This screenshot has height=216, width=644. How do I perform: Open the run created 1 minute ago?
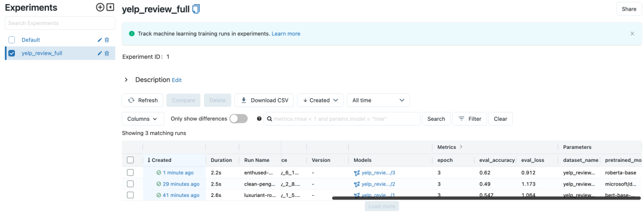[178, 173]
